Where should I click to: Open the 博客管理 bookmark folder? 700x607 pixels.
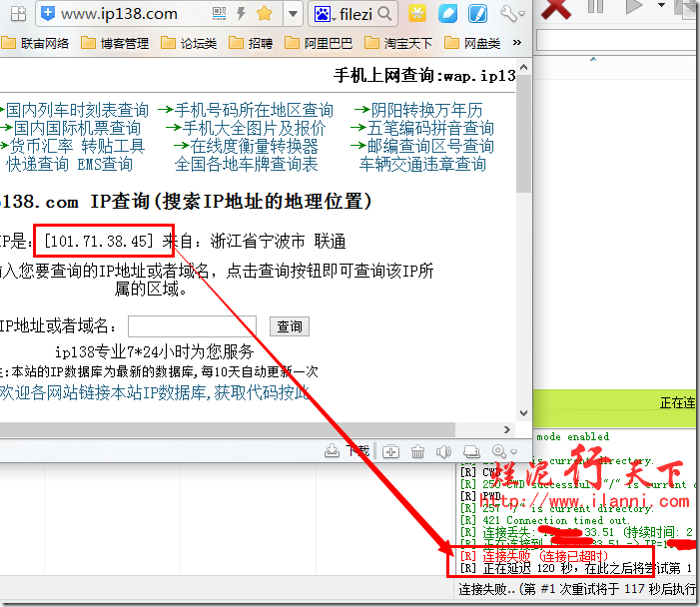(x=115, y=43)
